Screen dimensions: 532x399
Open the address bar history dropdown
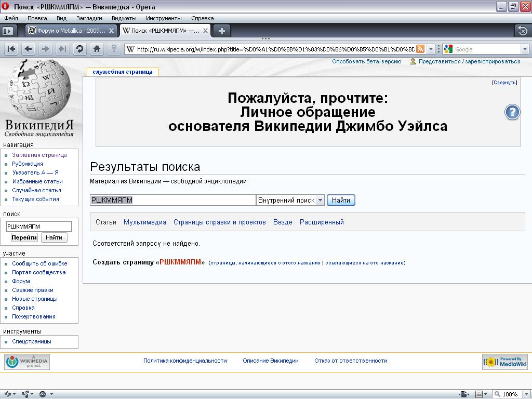point(431,49)
